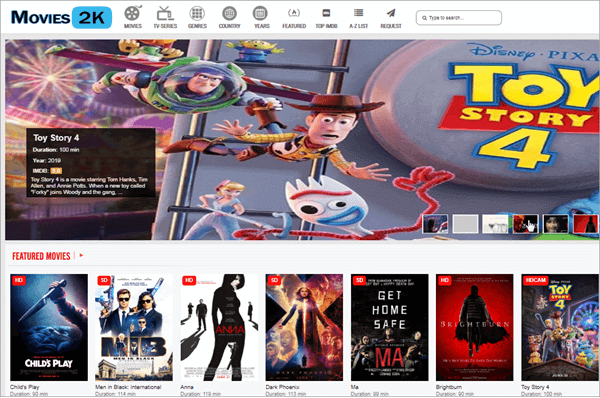Screen dimensions: 600x398
Task: Click Toy Story 4 title in banner overlay
Action: 56,138
